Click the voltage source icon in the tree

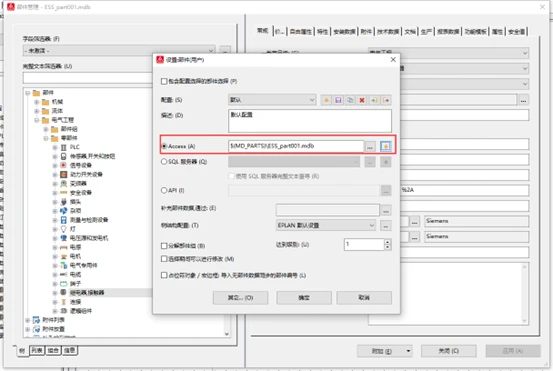tap(63, 238)
